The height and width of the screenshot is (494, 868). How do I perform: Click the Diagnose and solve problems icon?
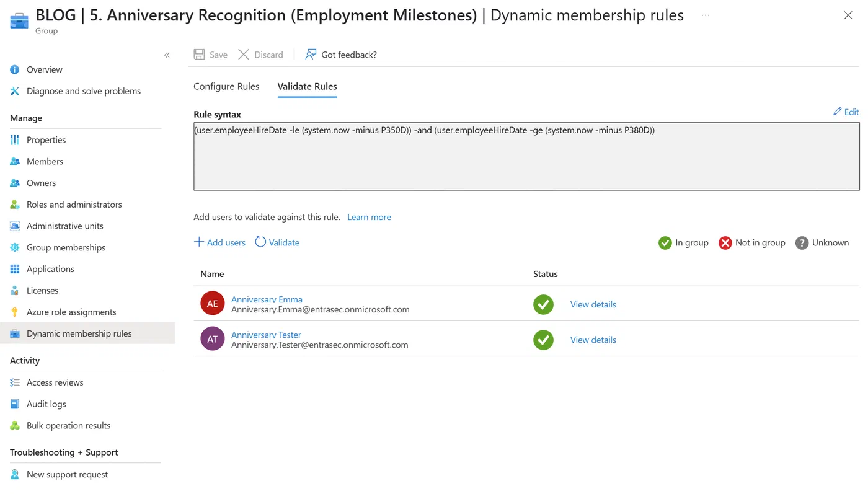15,91
